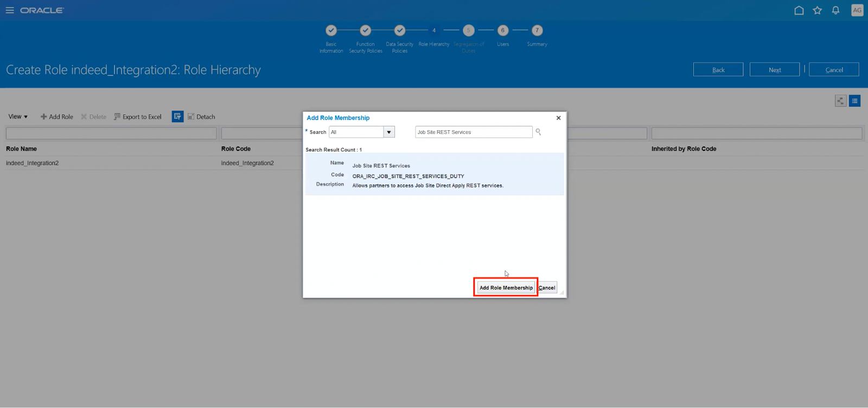
Task: Open the AG user account menu
Action: click(857, 10)
